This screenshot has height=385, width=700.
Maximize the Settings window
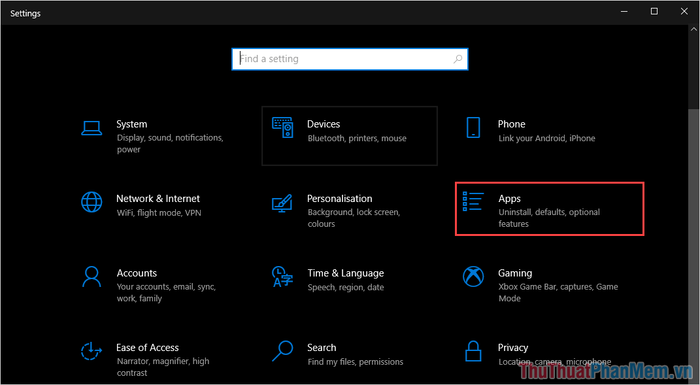click(x=654, y=12)
